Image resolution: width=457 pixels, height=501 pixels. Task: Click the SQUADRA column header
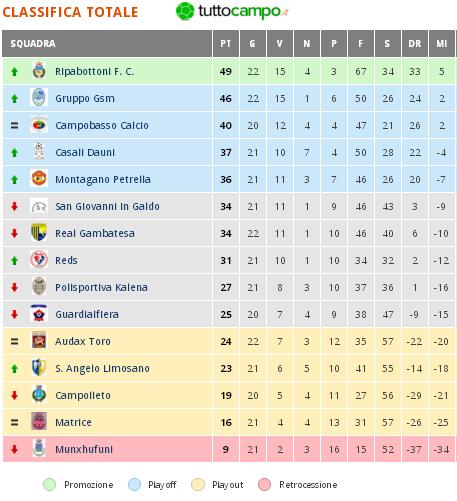click(x=33, y=44)
